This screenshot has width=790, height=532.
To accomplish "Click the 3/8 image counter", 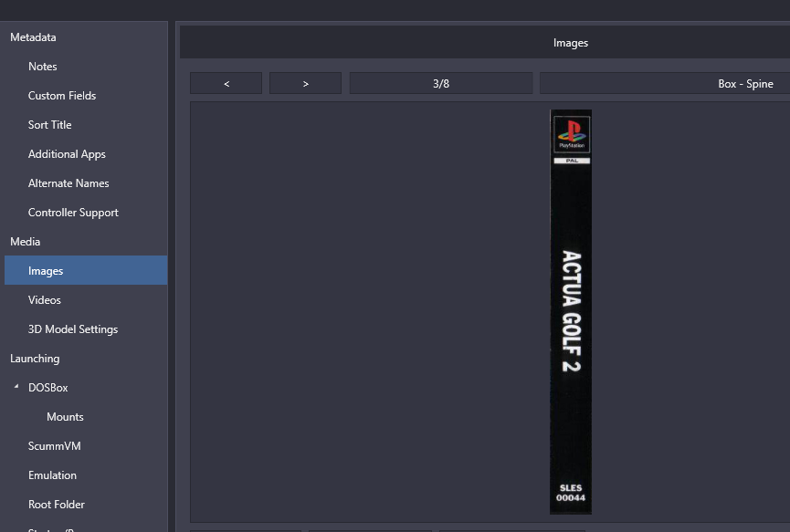I will pyautogui.click(x=441, y=84).
